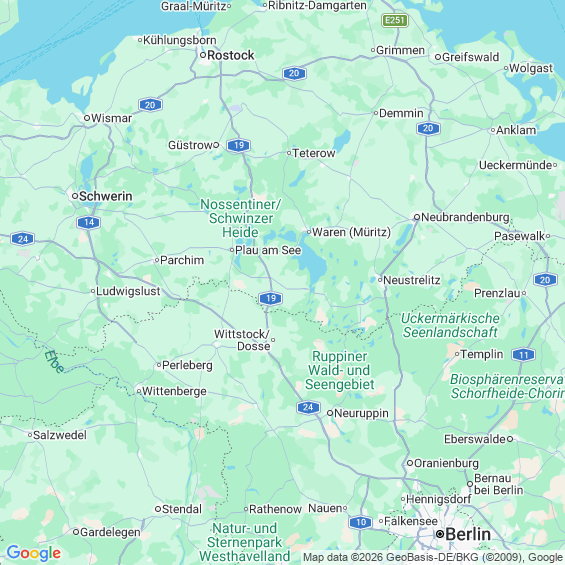
Task: Click the Waren (Müritz) label
Action: coord(351,232)
